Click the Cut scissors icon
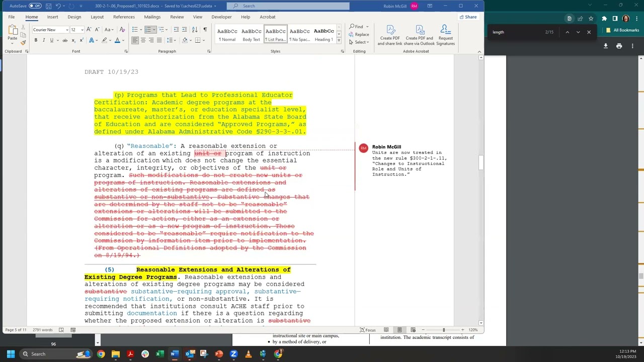644x362 pixels. pos(23,28)
